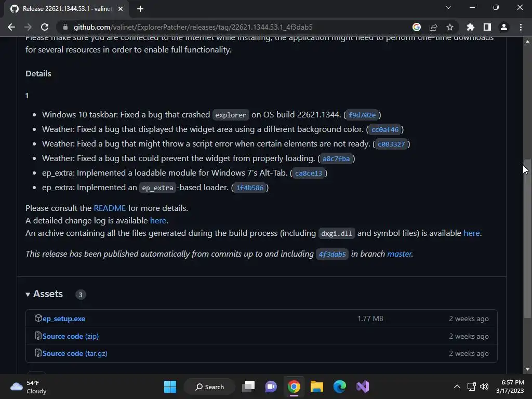Click the Chrome taskbar icon
This screenshot has width=532, height=399.
(294, 387)
